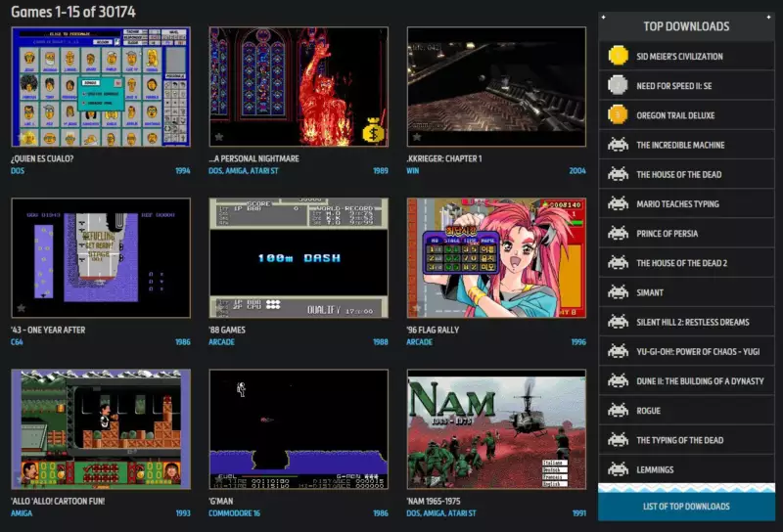Open the '43 - One Year After title link

click(48, 330)
